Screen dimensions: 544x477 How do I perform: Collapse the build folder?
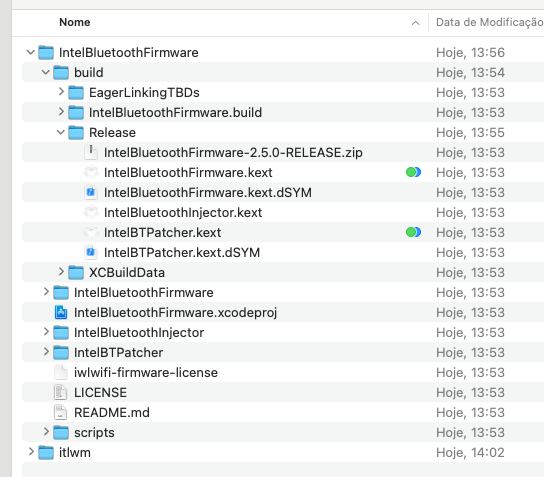point(45,72)
